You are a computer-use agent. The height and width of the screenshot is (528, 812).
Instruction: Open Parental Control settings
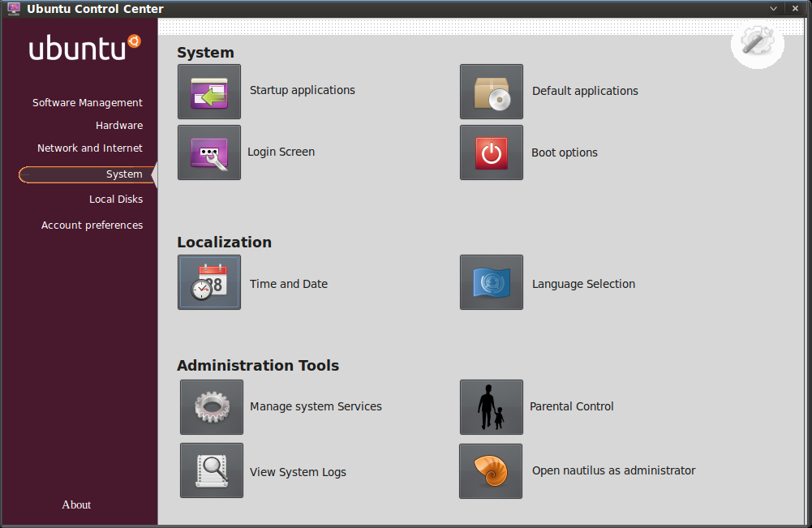coord(491,406)
